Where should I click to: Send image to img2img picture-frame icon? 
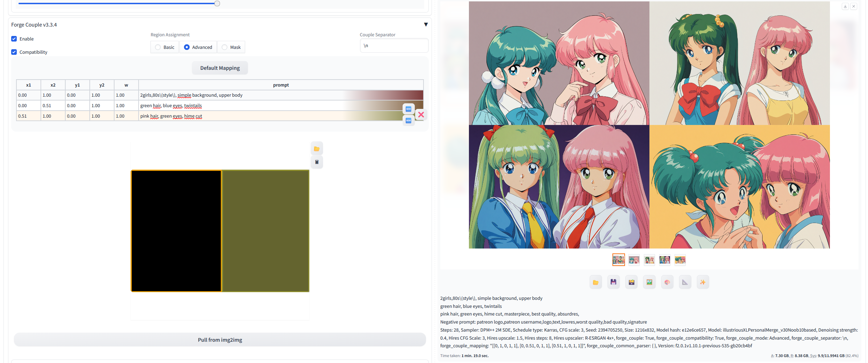coord(649,282)
